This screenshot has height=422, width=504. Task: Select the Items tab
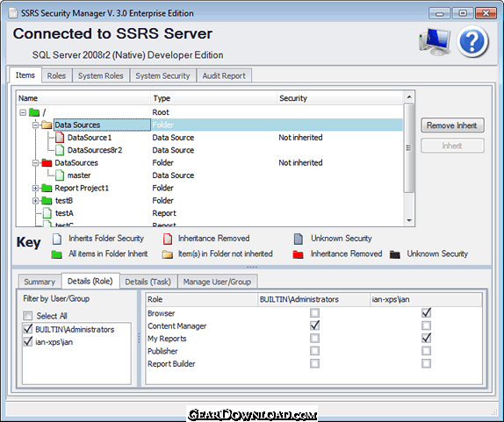(25, 75)
